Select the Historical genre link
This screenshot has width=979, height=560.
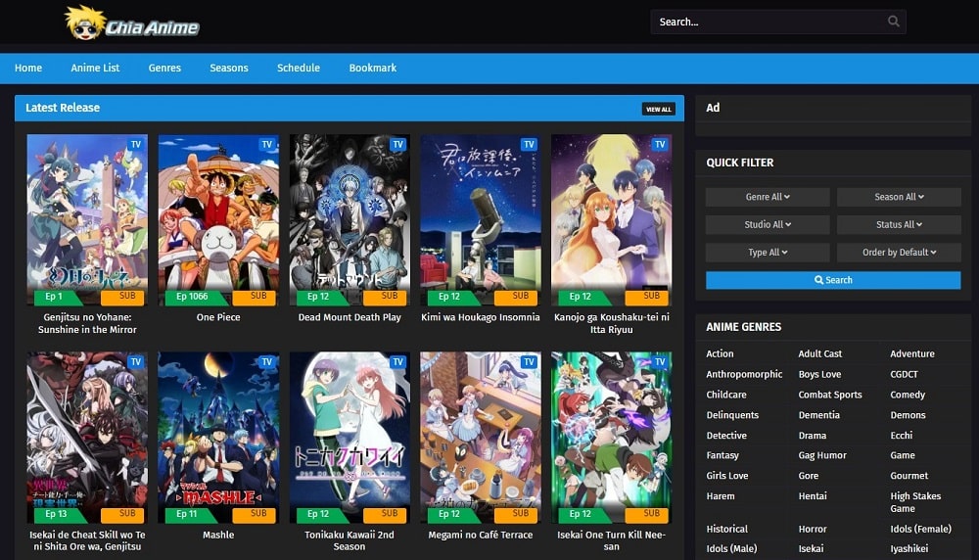pos(726,529)
